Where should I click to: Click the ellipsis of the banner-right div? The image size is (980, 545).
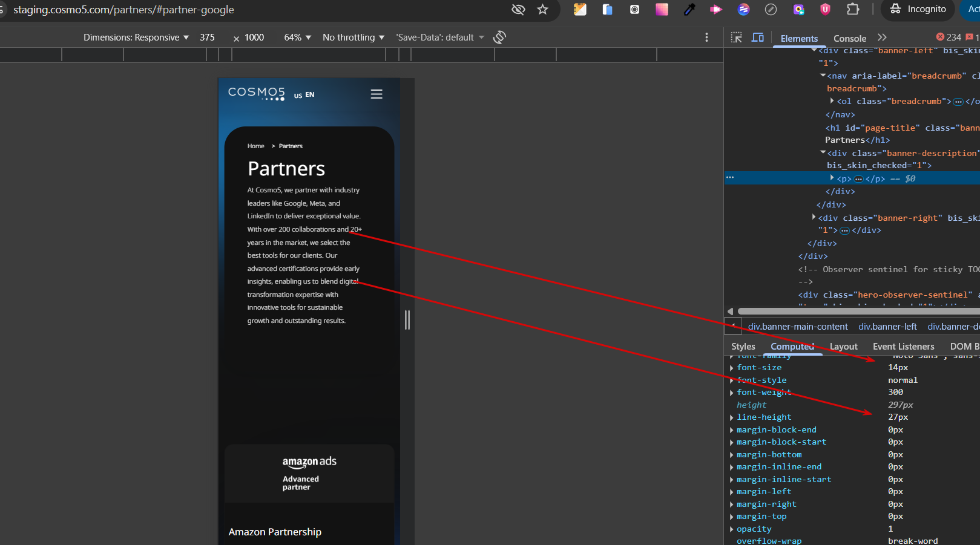tap(844, 230)
